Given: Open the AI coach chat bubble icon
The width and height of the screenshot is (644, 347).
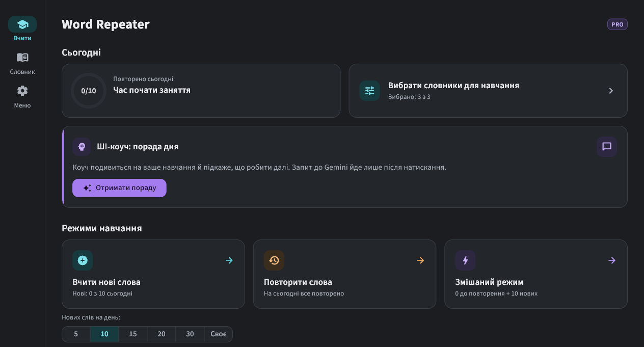Looking at the screenshot, I should [x=607, y=147].
